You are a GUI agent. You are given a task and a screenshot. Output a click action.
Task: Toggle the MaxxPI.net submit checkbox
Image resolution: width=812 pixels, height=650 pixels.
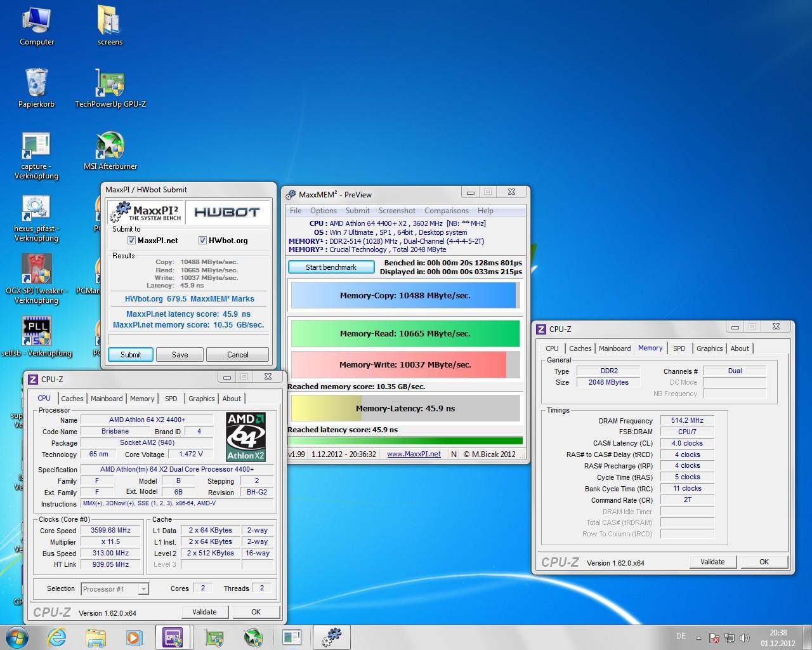(131, 241)
